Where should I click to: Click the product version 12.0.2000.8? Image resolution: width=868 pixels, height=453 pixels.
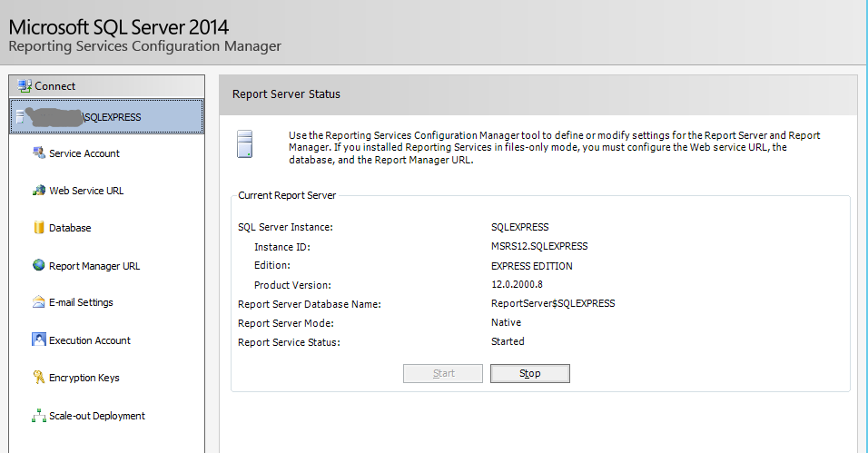(x=517, y=284)
